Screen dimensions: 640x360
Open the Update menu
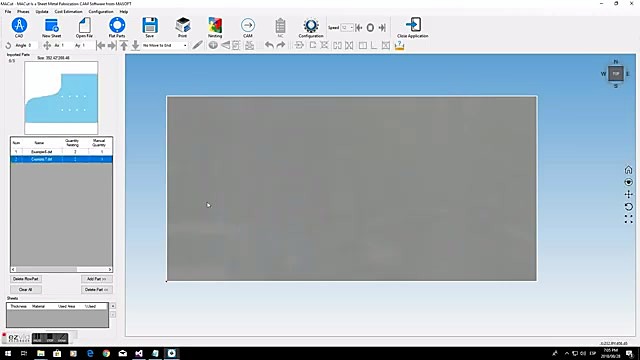point(42,11)
